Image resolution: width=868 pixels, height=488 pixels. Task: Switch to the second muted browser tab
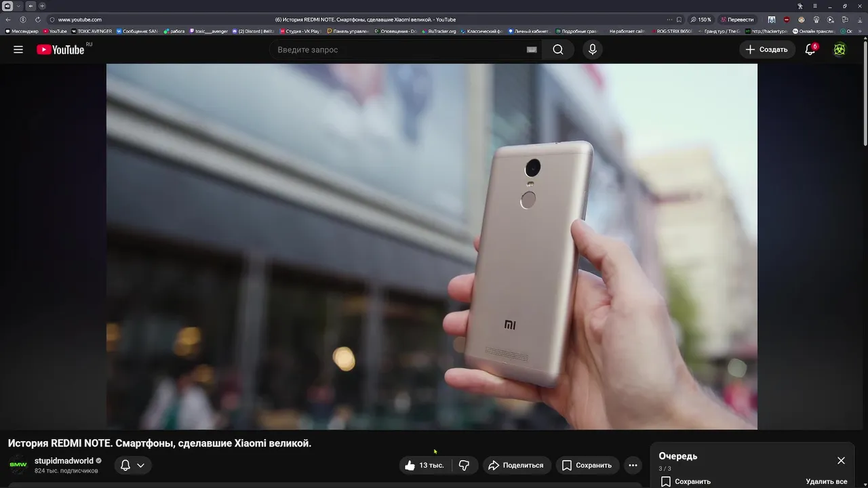[x=31, y=6]
